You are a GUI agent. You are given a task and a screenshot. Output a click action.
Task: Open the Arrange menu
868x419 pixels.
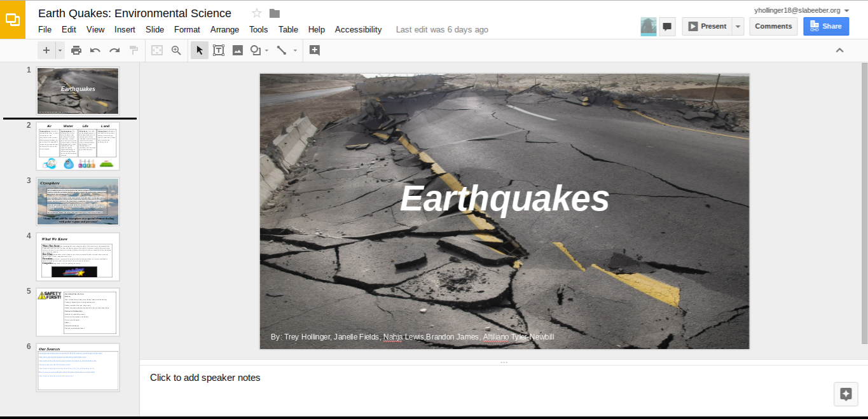tap(224, 29)
